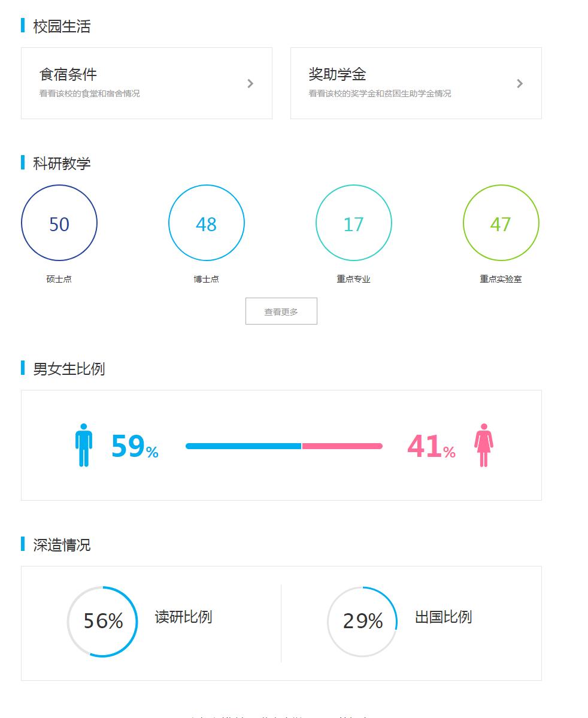588x718 pixels.
Task: Select the 校园生活 section header
Action: click(x=60, y=26)
